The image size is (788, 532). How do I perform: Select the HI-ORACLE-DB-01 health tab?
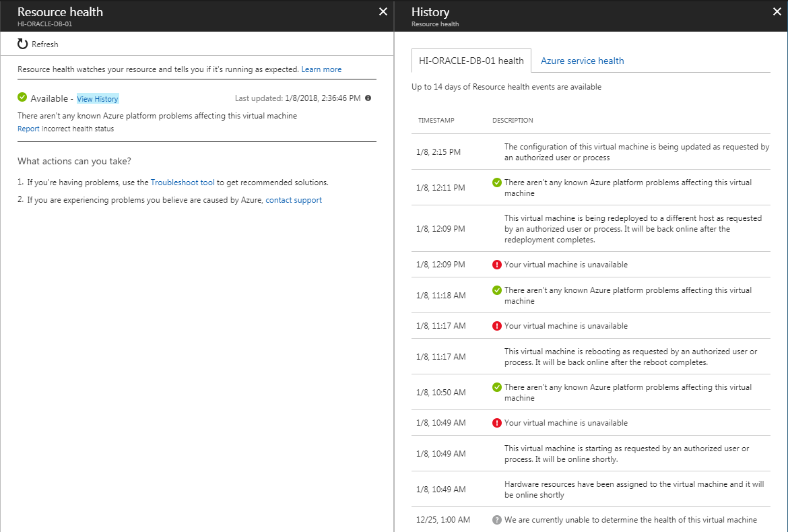pos(471,61)
